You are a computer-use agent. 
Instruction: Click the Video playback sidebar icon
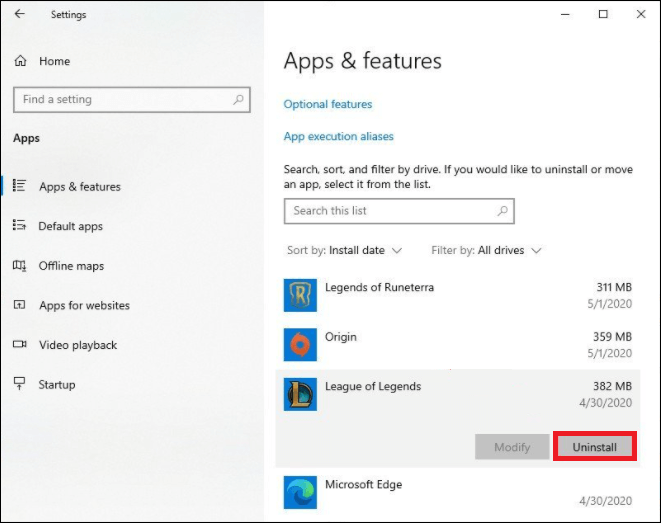[19, 345]
